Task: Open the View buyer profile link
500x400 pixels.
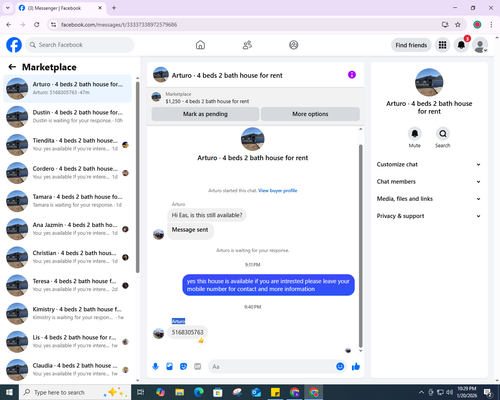Action: click(x=277, y=191)
